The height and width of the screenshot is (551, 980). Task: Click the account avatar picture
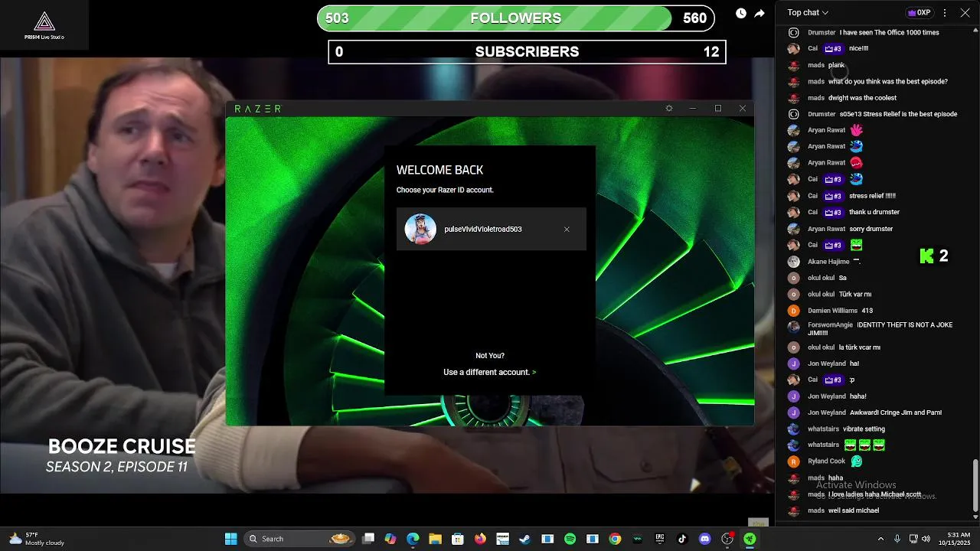pos(420,229)
